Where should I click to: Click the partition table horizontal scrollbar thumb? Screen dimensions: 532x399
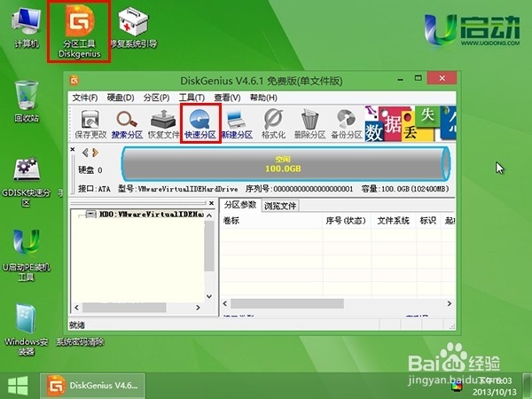(x=287, y=303)
